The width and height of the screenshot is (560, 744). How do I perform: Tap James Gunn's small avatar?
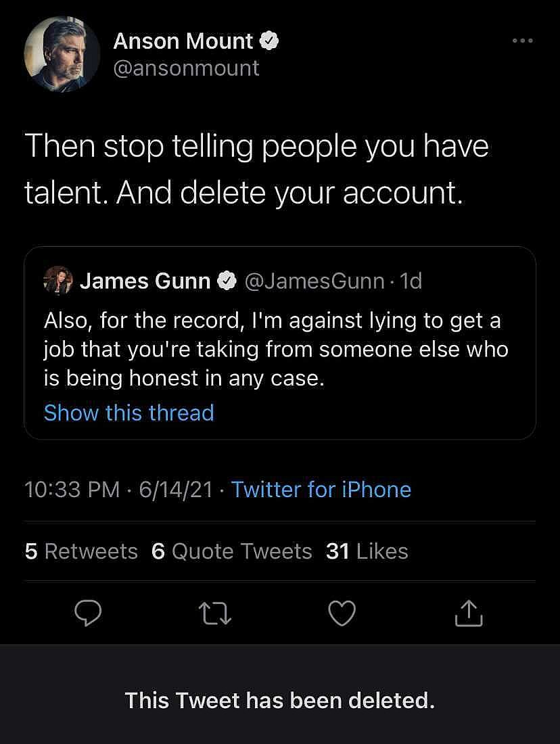click(59, 280)
